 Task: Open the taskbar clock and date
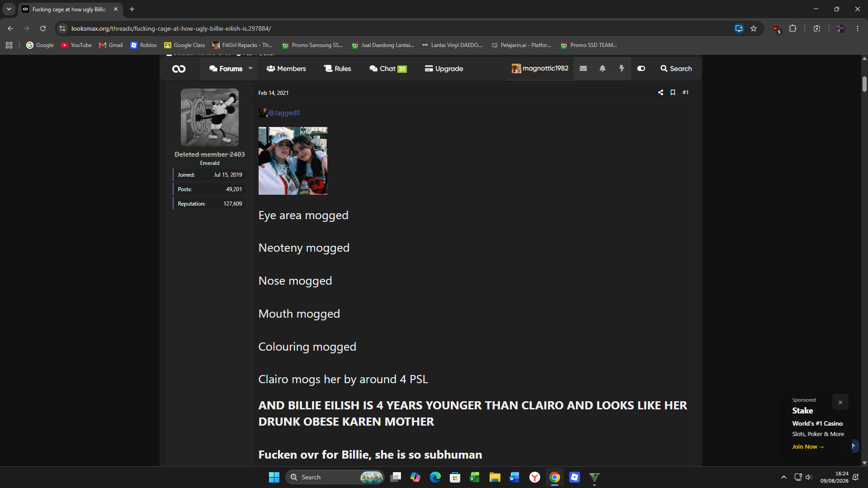835,477
